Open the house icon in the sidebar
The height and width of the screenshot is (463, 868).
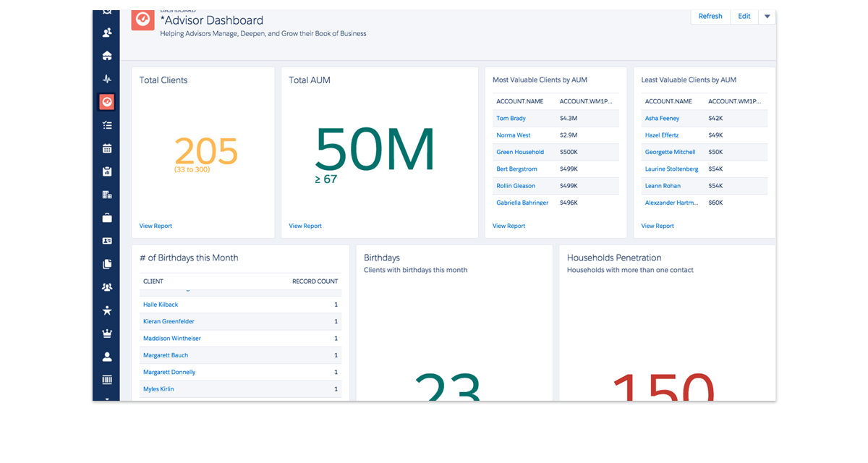coord(107,56)
